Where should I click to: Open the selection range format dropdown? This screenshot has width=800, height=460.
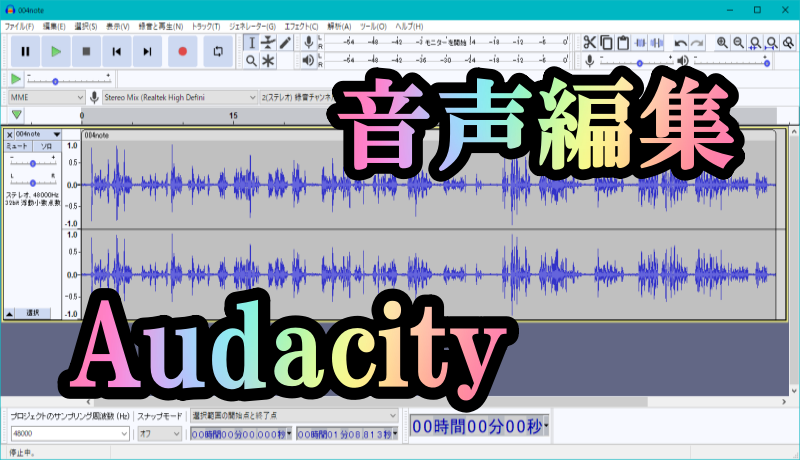(294, 416)
